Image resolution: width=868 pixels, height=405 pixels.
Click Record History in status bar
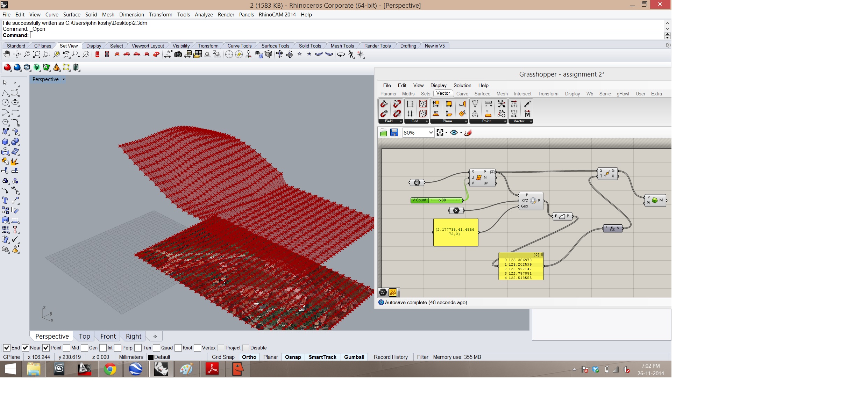391,357
